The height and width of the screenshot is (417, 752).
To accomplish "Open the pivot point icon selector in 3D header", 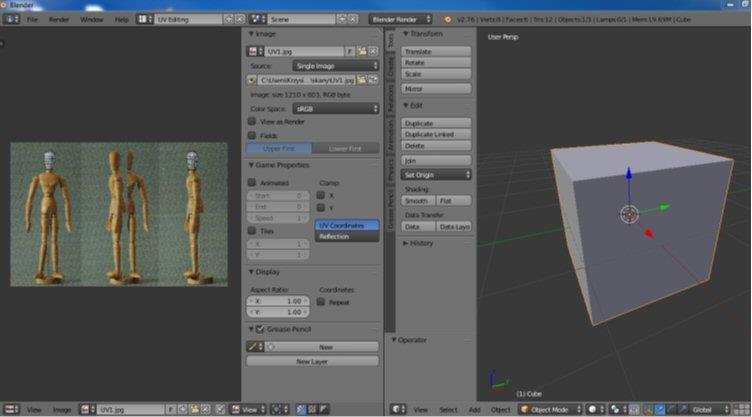I will click(x=618, y=409).
